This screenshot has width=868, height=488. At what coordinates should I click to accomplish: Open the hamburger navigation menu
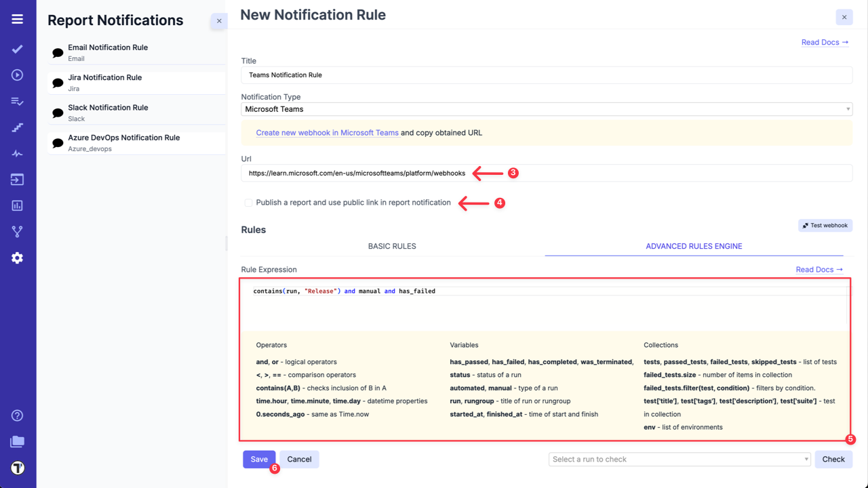18,18
